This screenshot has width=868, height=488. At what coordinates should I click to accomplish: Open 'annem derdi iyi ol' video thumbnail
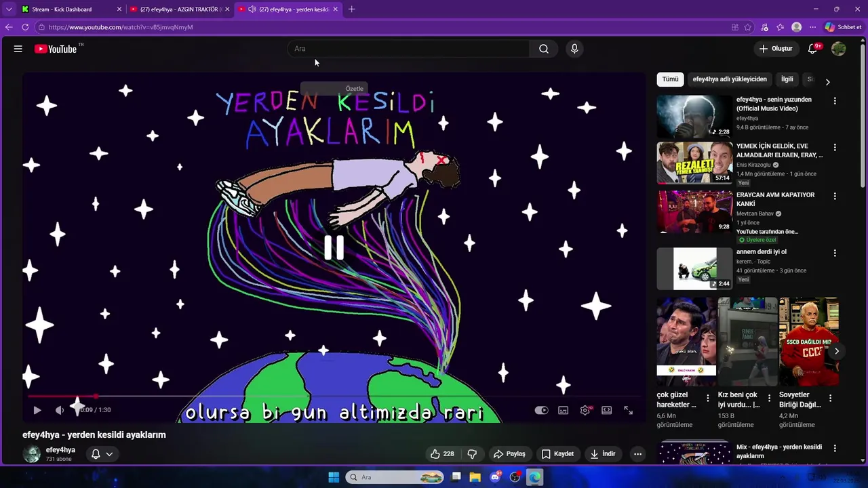[x=694, y=268]
